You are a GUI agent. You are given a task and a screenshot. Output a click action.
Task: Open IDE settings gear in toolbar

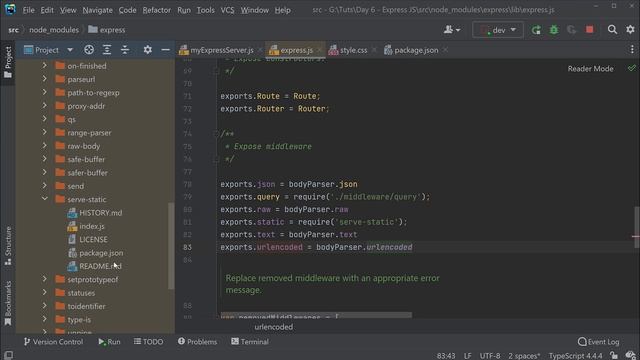630,29
